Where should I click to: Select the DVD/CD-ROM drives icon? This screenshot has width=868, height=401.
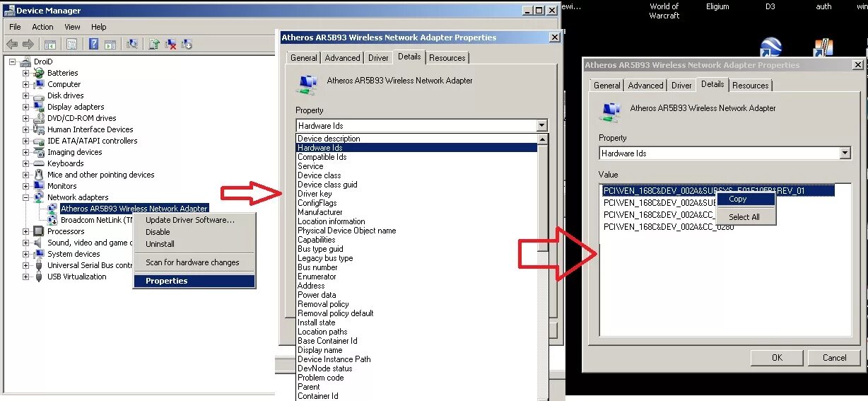(40, 118)
